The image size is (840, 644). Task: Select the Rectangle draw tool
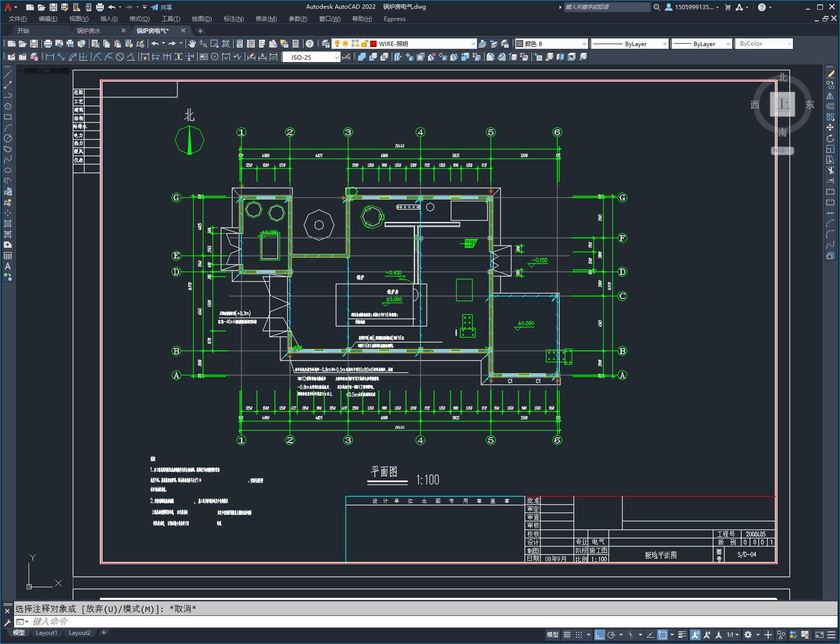tap(8, 117)
